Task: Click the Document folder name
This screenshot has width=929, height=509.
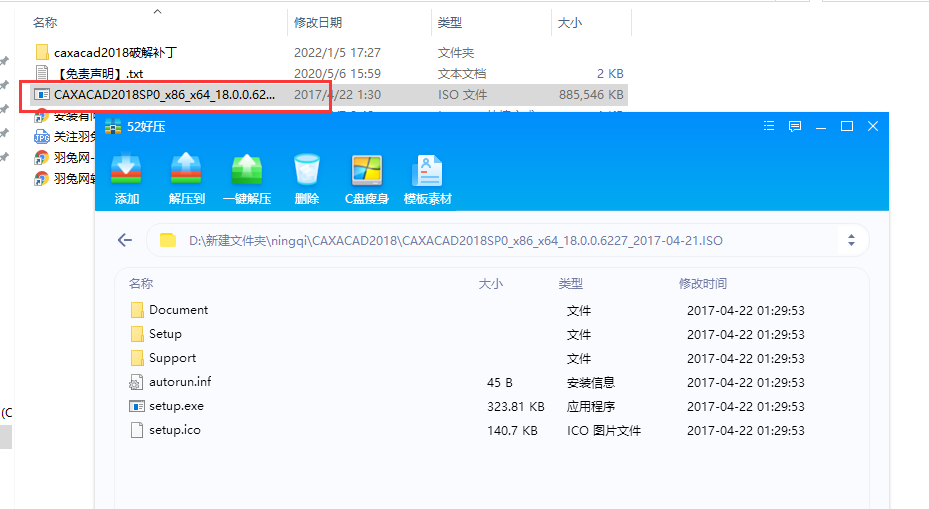Action: 178,310
